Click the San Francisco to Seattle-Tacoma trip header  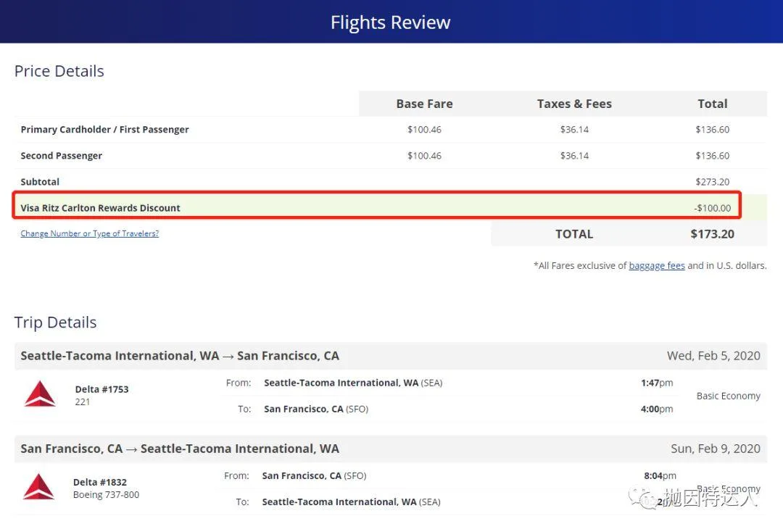180,449
